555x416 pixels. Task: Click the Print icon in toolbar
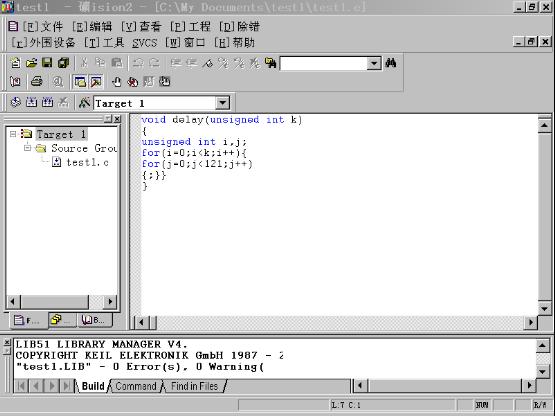point(36,82)
